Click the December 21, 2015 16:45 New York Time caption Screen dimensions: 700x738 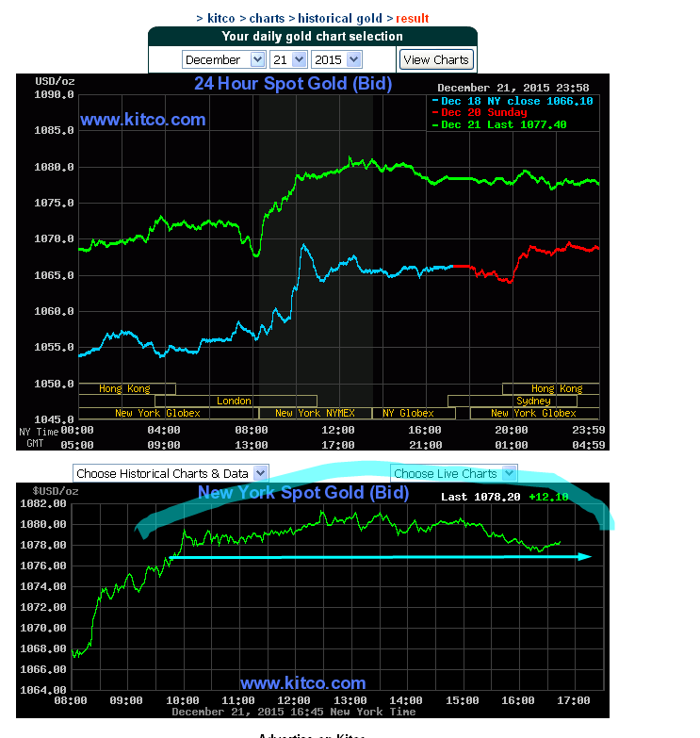click(x=294, y=712)
